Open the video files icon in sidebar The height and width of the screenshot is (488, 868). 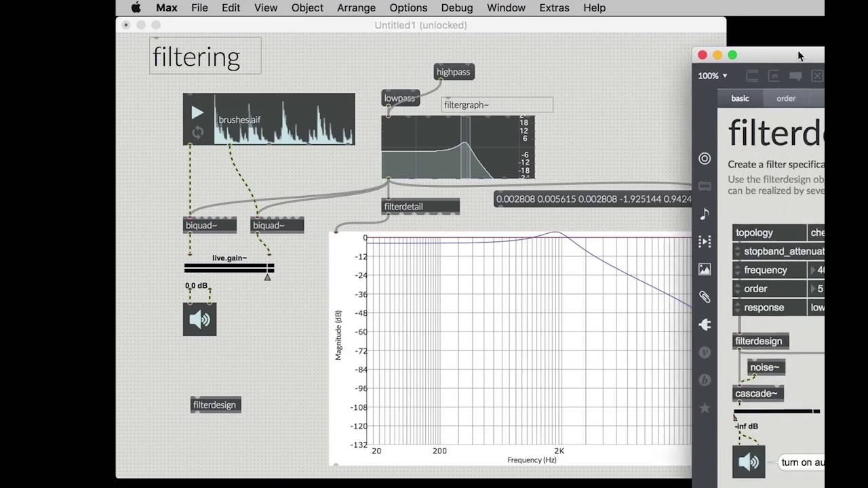tap(705, 241)
